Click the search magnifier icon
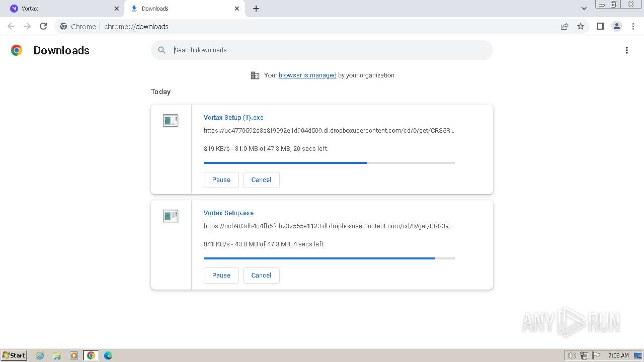Image resolution: width=644 pixels, height=362 pixels. point(162,50)
